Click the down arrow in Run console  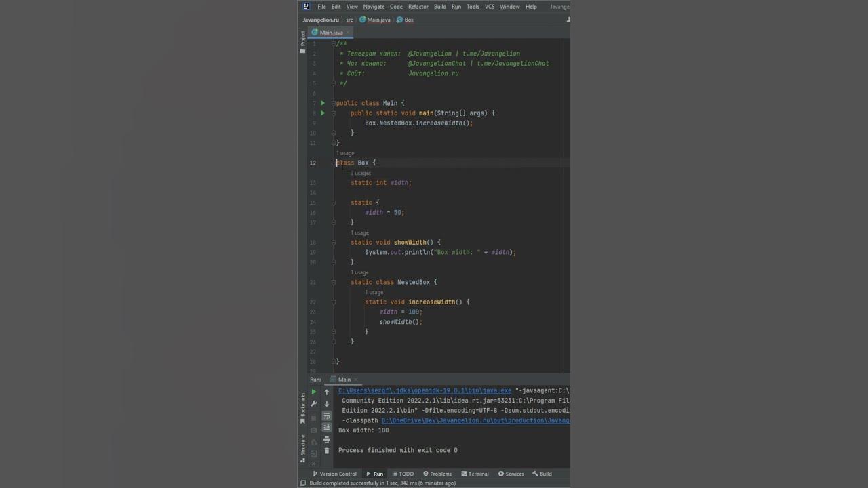click(327, 404)
